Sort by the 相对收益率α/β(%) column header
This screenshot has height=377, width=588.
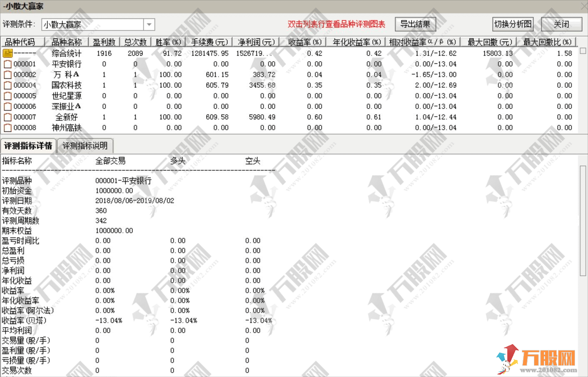422,42
